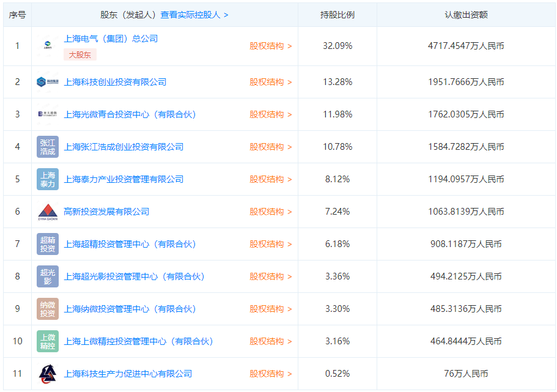Image resolution: width=557 pixels, height=392 pixels.
Task: Select the 3.36% shareholding cell
Action: pos(338,276)
